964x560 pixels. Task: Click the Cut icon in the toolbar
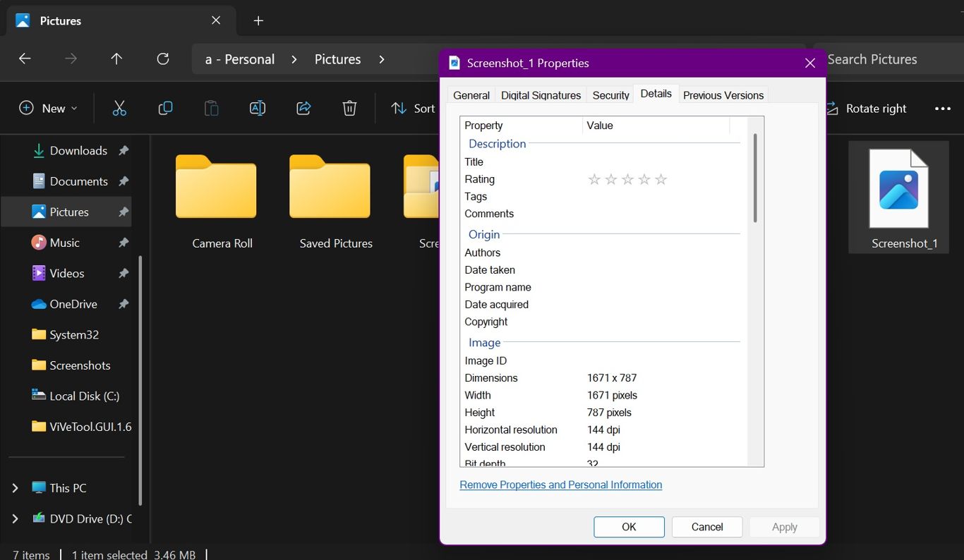pyautogui.click(x=119, y=108)
